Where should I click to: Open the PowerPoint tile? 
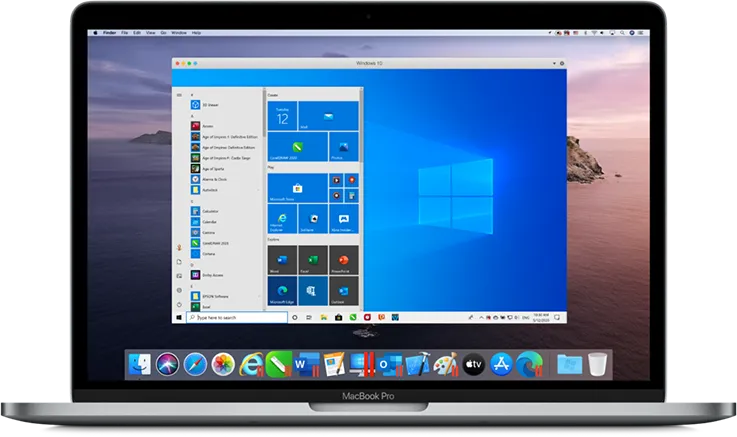[344, 260]
